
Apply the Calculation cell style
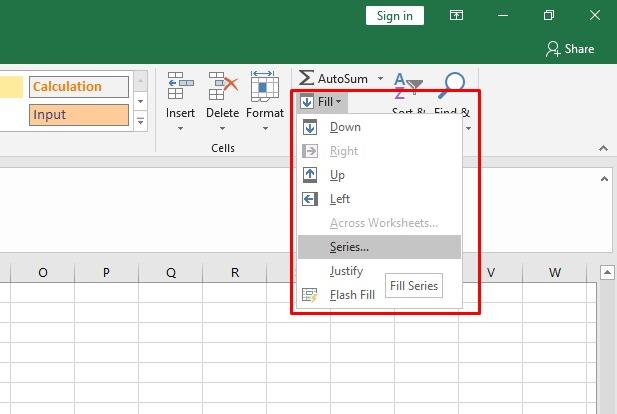[x=79, y=87]
